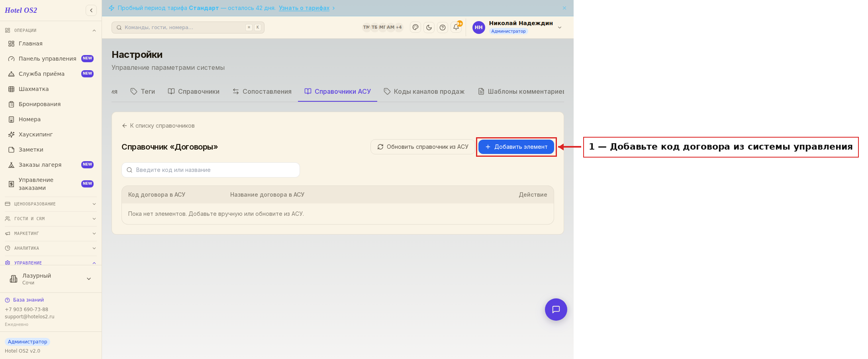Switch to the Теги tab
Viewport: 868px width, 359px height.
[143, 91]
